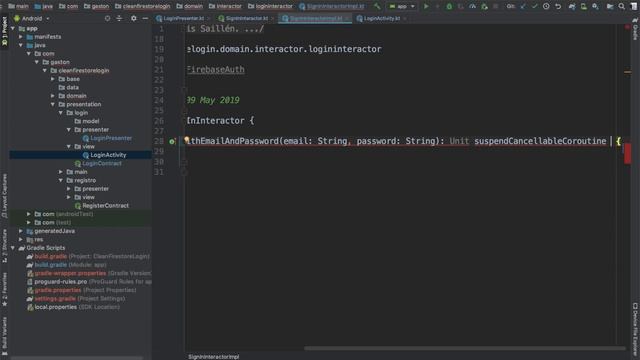Select LoginContract in project tree
Screen dimensions: 640x360
(x=102, y=163)
